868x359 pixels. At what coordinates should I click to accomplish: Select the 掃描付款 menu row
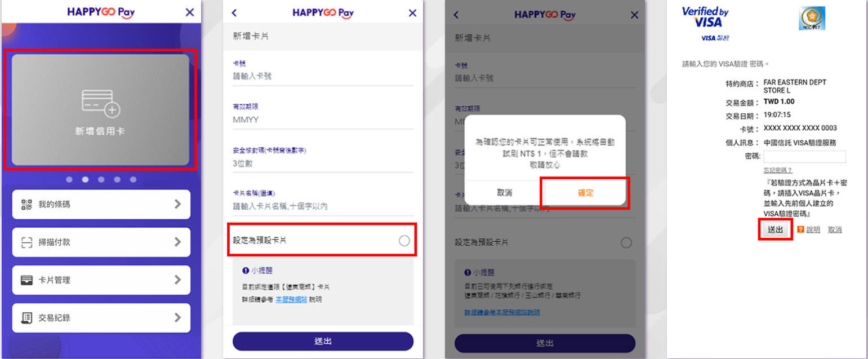tap(101, 242)
